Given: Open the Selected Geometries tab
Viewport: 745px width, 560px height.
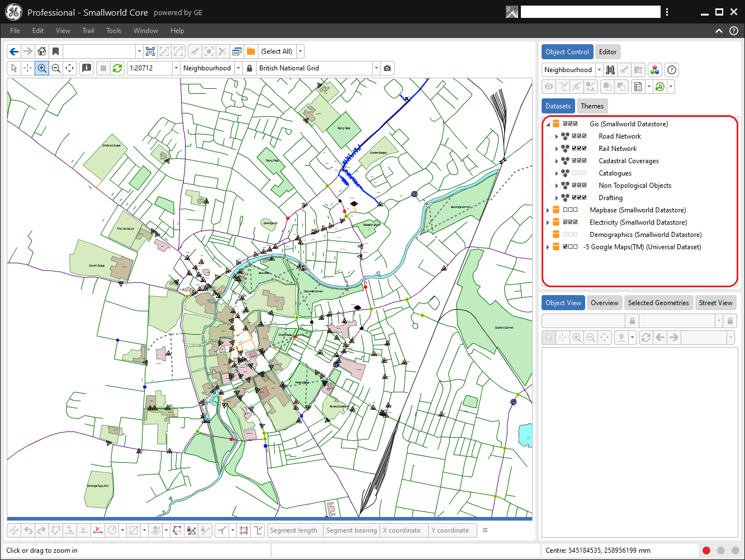Looking at the screenshot, I should (x=658, y=303).
